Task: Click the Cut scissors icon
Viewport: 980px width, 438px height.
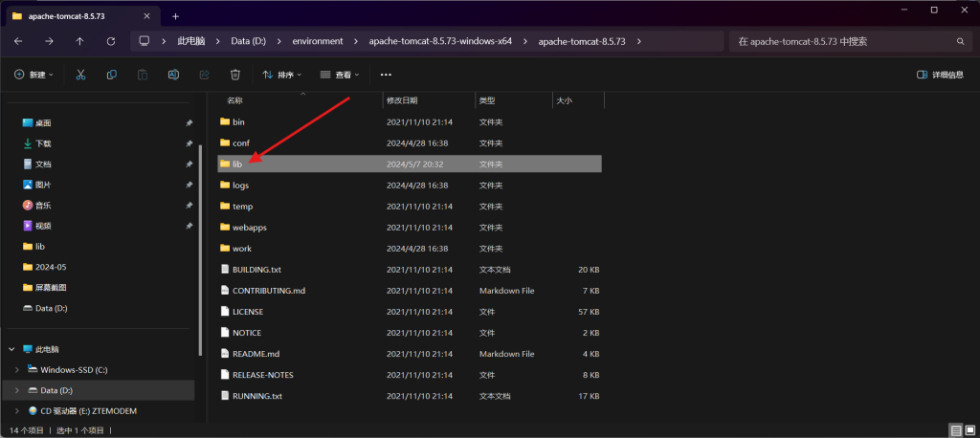Action: [80, 75]
